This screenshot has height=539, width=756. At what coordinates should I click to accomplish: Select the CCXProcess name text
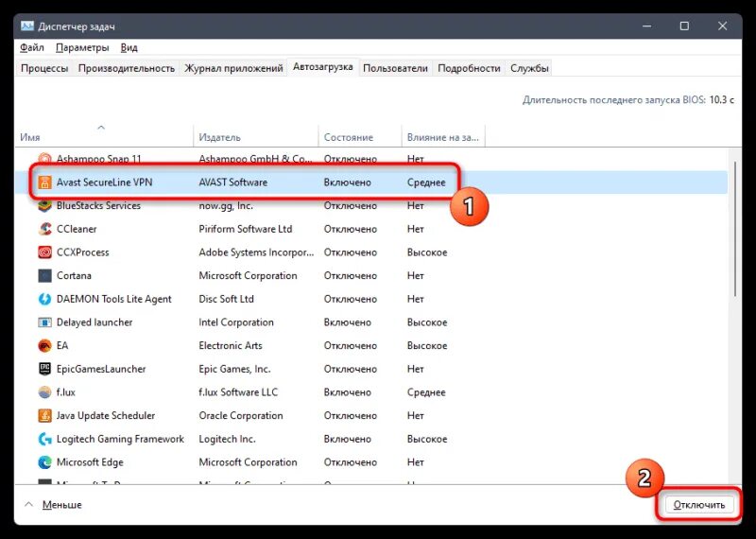point(83,252)
